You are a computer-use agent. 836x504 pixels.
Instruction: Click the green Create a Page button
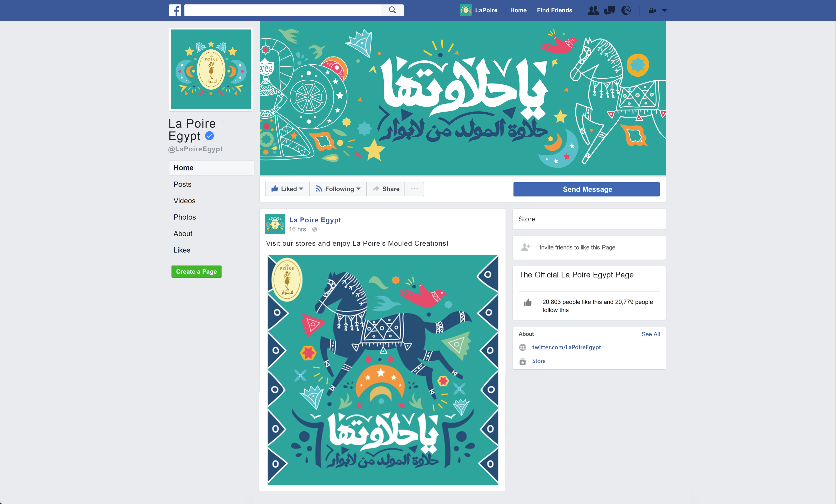pyautogui.click(x=196, y=272)
